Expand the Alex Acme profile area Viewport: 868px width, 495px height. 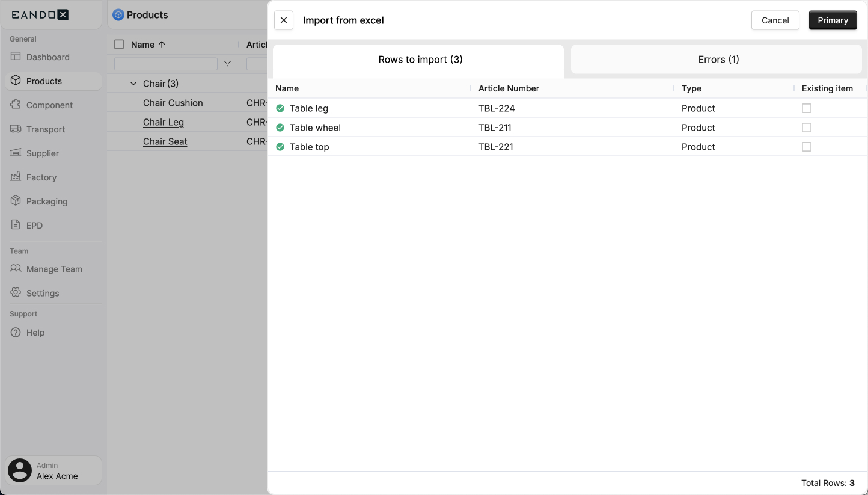[x=52, y=470]
